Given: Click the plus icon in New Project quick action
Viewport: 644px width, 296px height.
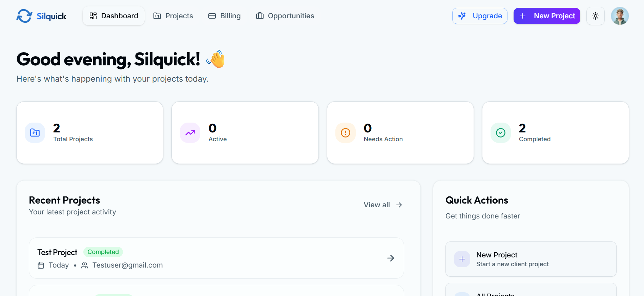Looking at the screenshot, I should point(462,259).
